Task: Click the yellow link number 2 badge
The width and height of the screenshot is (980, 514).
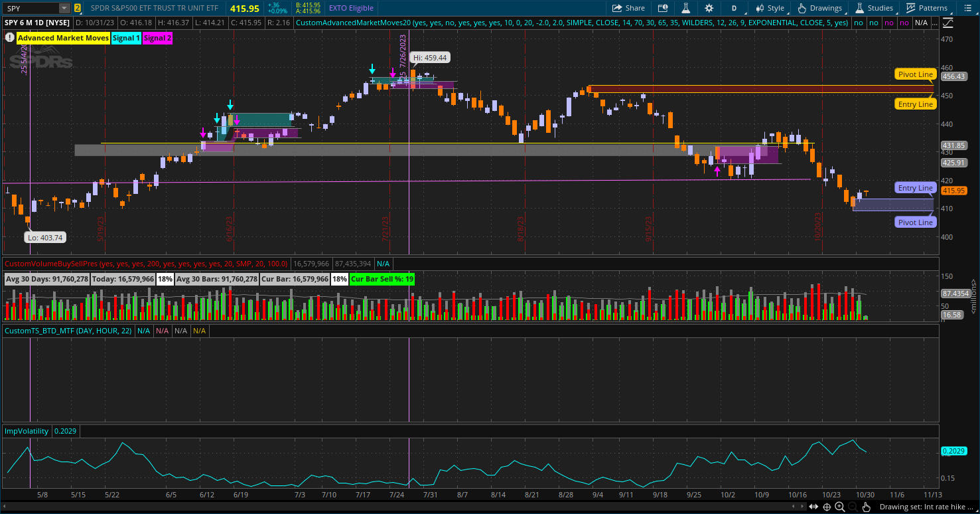Action: (x=78, y=8)
